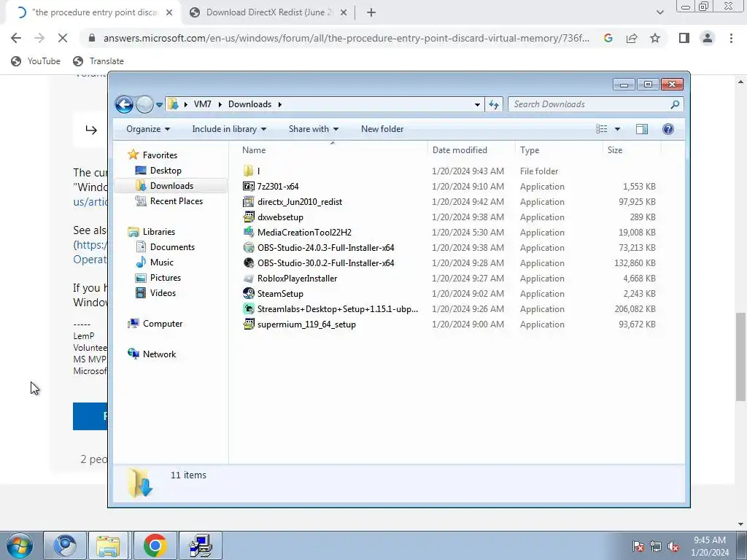Expand the arrow after Downloads breadcrumb
The image size is (747, 560).
[x=279, y=104]
